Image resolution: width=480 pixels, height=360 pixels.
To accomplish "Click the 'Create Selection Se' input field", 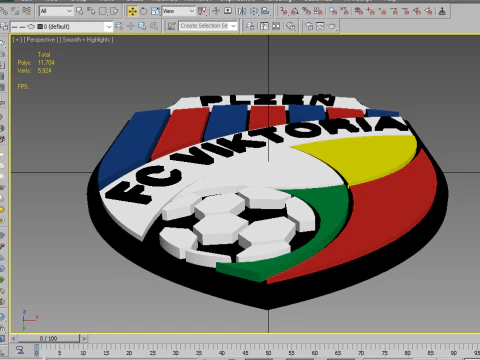I will click(204, 26).
